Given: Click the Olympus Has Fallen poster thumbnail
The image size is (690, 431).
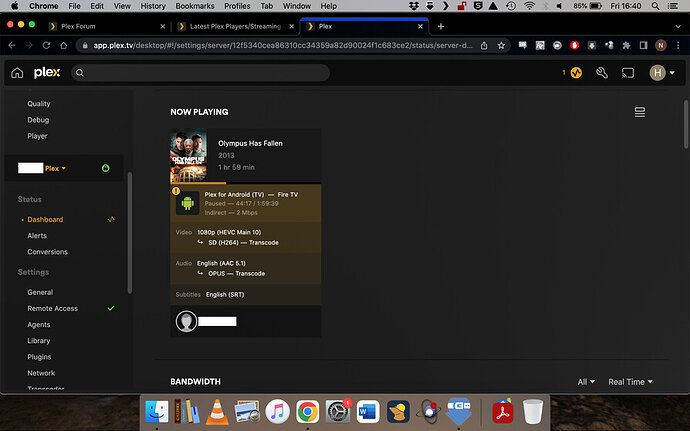Looking at the screenshot, I should point(188,155).
